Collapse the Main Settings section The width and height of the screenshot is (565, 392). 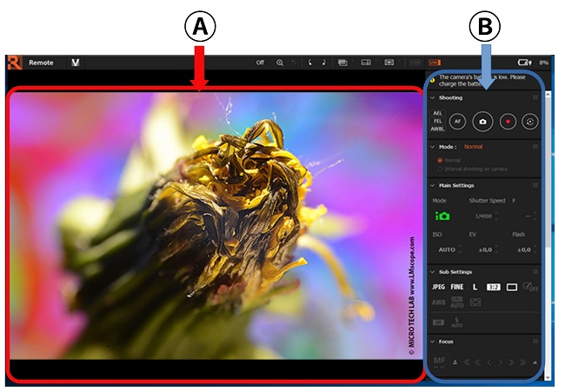pyautogui.click(x=433, y=185)
